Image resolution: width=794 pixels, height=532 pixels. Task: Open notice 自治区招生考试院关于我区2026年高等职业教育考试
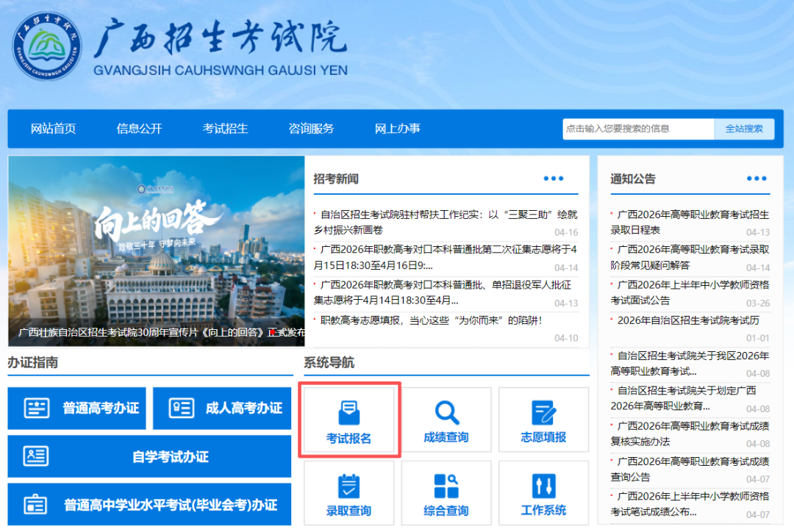pyautogui.click(x=690, y=364)
